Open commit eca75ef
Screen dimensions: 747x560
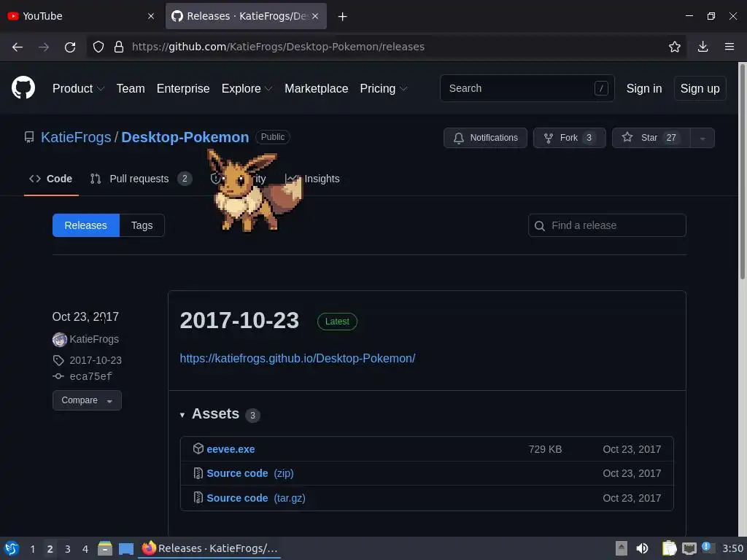coord(90,377)
